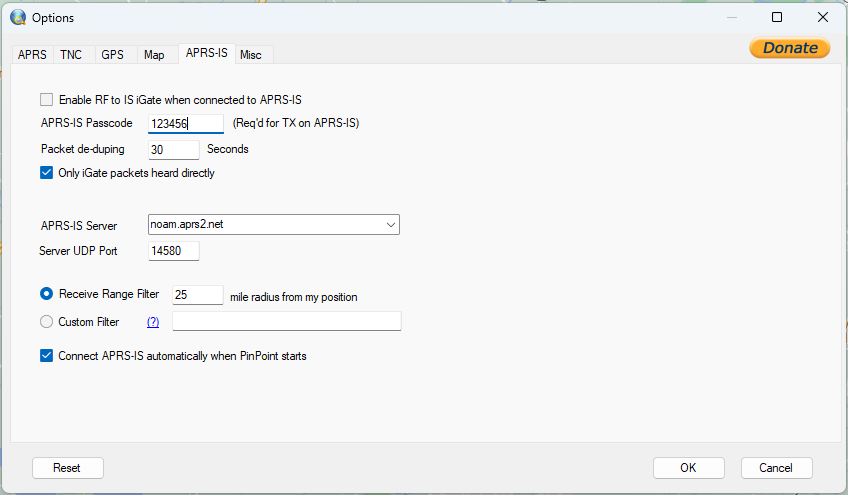The image size is (848, 495).
Task: Click the Cancel button
Action: click(x=776, y=468)
